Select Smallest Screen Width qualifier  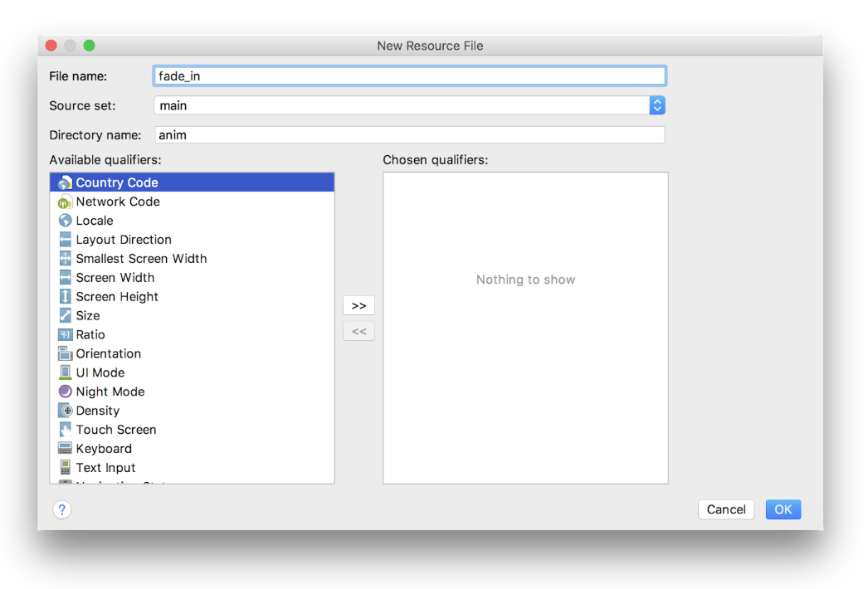(141, 259)
